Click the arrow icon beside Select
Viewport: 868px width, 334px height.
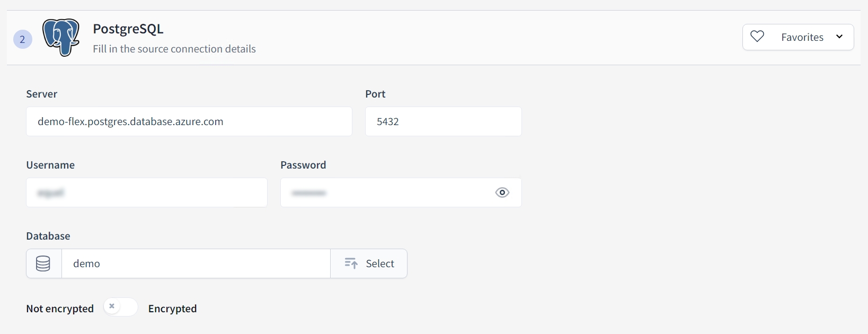[351, 263]
